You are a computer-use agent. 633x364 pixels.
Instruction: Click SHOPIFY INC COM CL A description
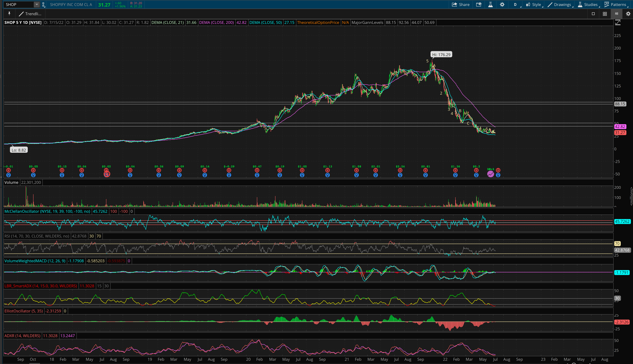(71, 4)
